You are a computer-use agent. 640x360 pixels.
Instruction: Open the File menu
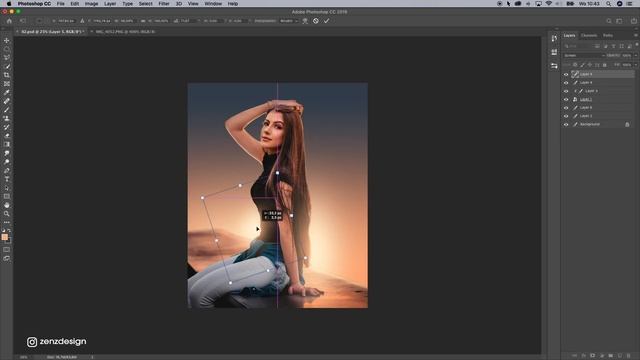click(60, 4)
